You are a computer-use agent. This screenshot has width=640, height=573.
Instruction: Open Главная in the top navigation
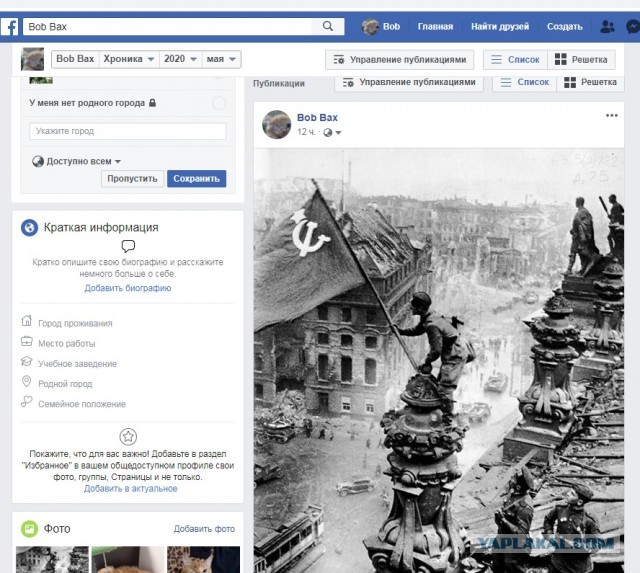435,27
